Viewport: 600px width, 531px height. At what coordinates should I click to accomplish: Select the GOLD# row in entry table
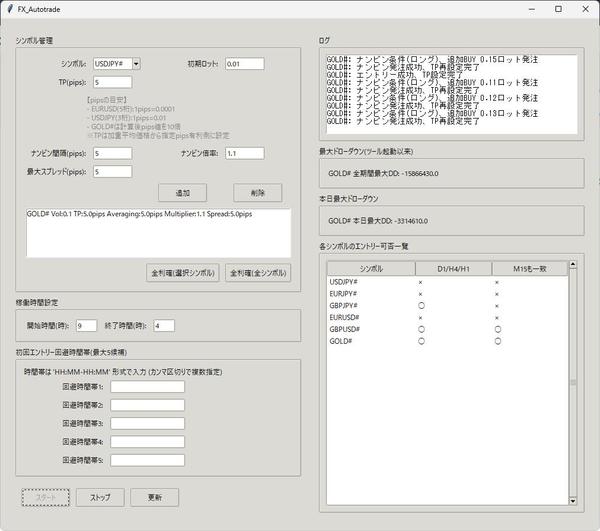click(x=447, y=341)
